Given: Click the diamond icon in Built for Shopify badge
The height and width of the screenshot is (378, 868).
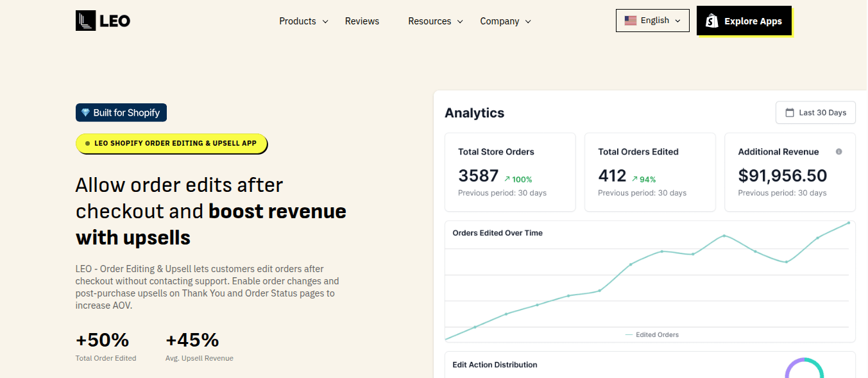Looking at the screenshot, I should [x=85, y=113].
